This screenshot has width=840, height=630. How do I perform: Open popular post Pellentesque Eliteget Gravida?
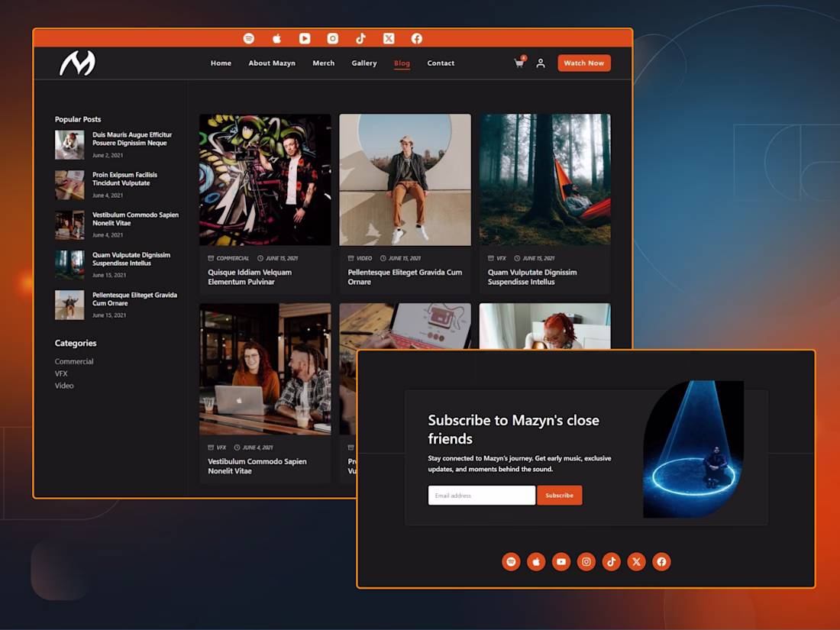pos(134,299)
